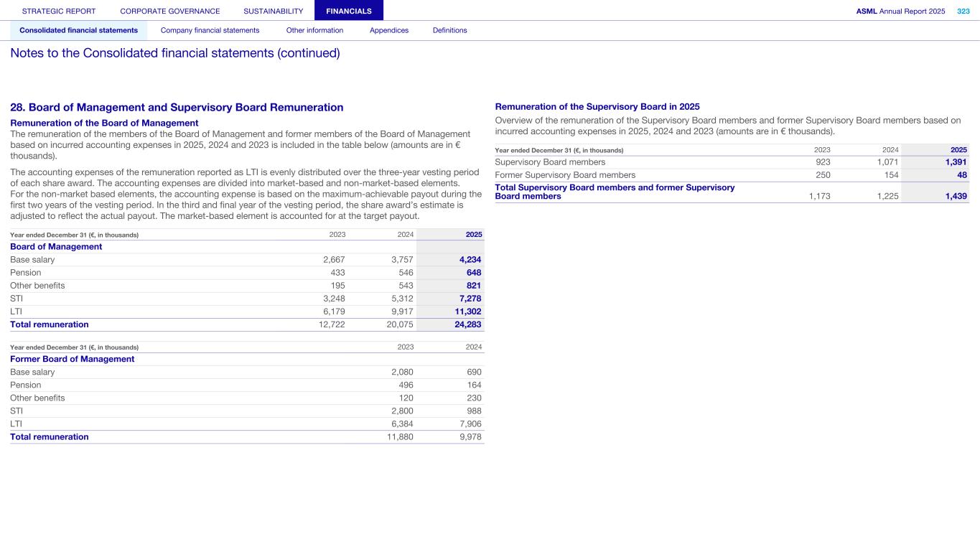The width and height of the screenshot is (980, 552).
Task: Switch to the Appendices sub-tab
Action: click(388, 30)
